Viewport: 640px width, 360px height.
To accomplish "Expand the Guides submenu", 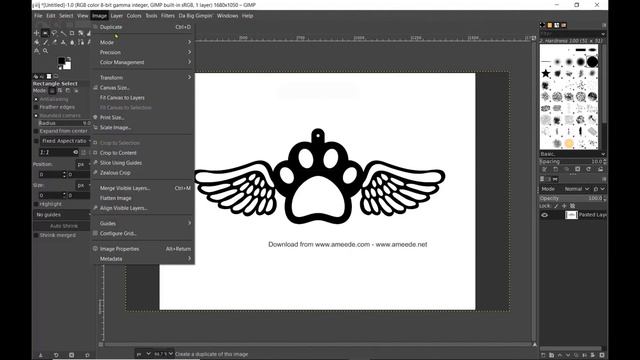I will (144, 223).
